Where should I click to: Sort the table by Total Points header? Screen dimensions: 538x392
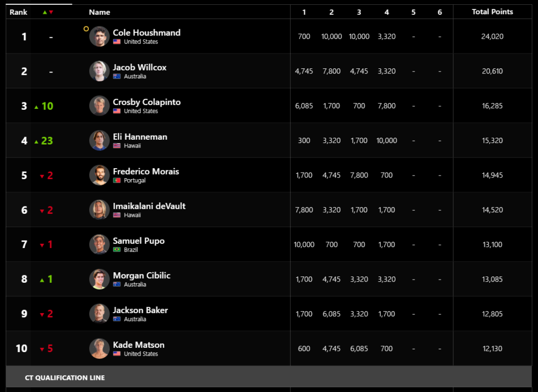point(492,12)
